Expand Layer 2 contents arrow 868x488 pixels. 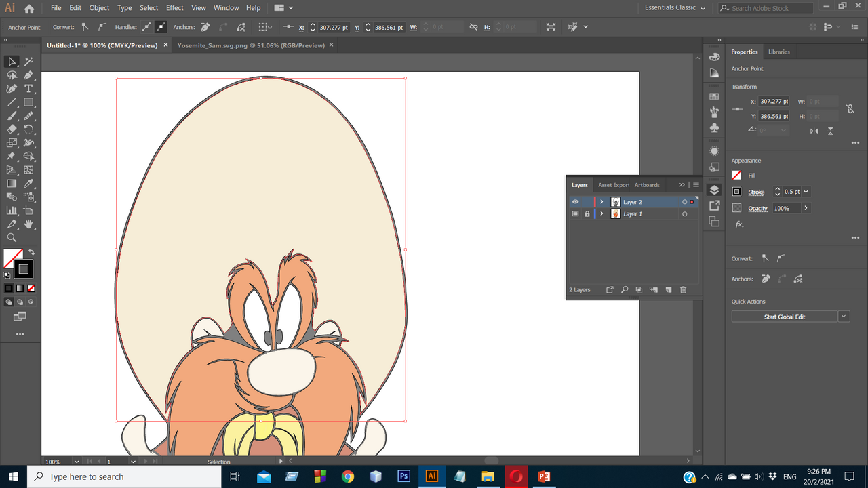[601, 202]
